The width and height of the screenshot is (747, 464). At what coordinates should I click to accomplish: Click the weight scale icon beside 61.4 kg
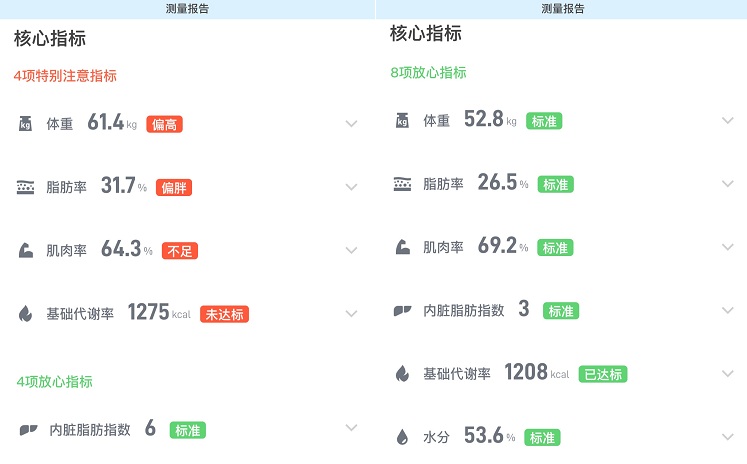point(25,123)
